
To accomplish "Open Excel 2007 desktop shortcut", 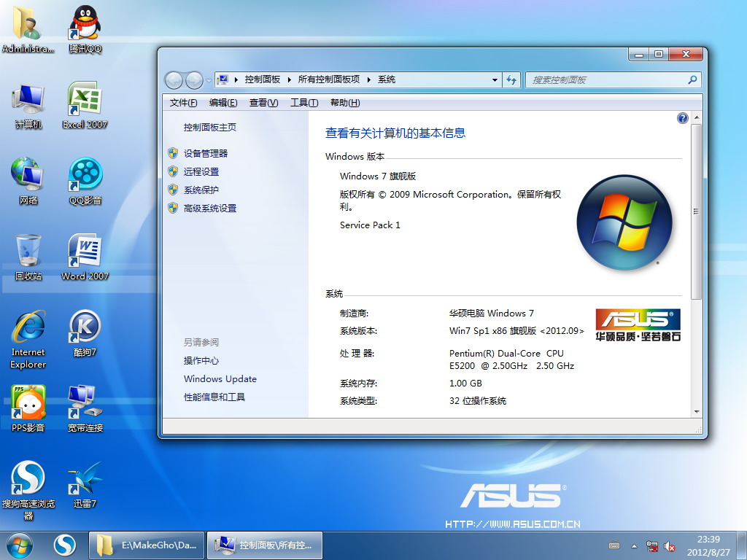I will coord(85,101).
